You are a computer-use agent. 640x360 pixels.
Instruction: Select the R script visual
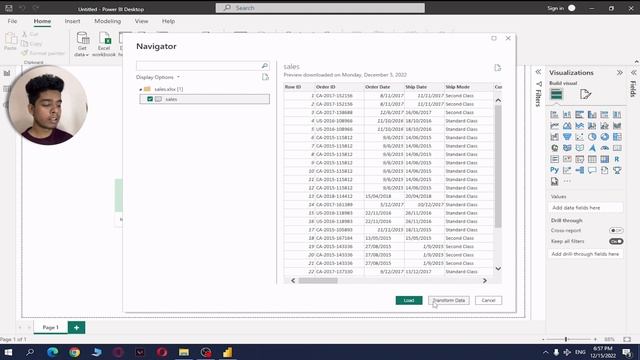(617, 159)
